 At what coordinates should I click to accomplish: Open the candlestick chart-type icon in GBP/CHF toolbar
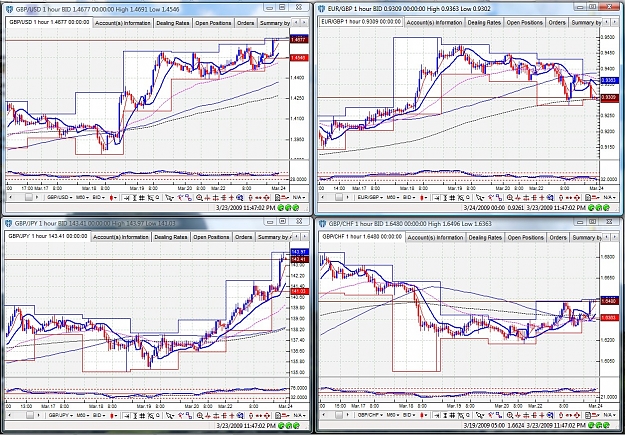click(422, 415)
